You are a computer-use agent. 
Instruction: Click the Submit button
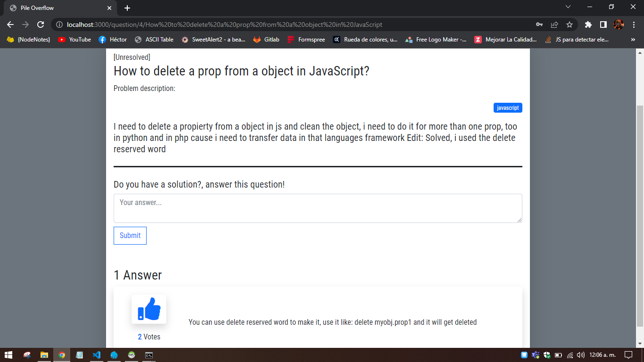(x=130, y=235)
